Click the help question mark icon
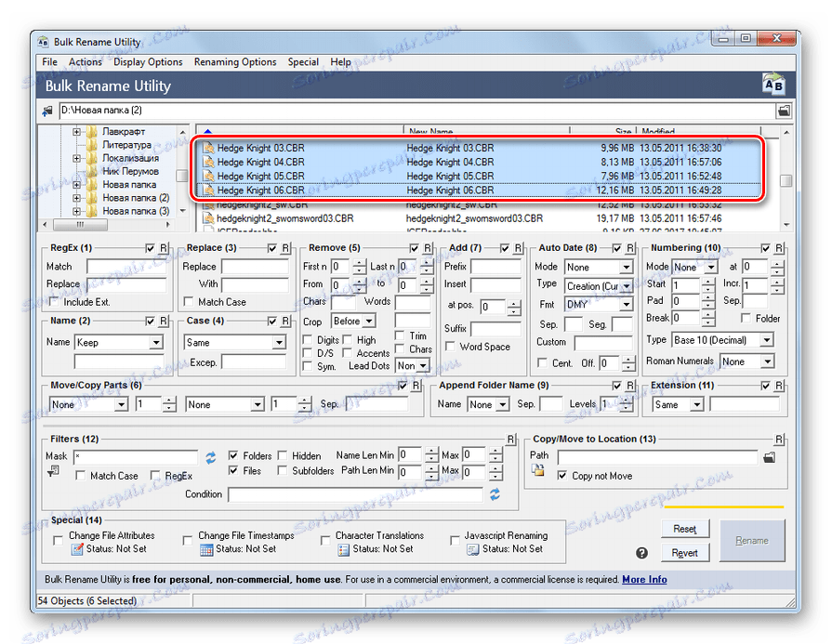This screenshot has width=832, height=644. tap(641, 553)
